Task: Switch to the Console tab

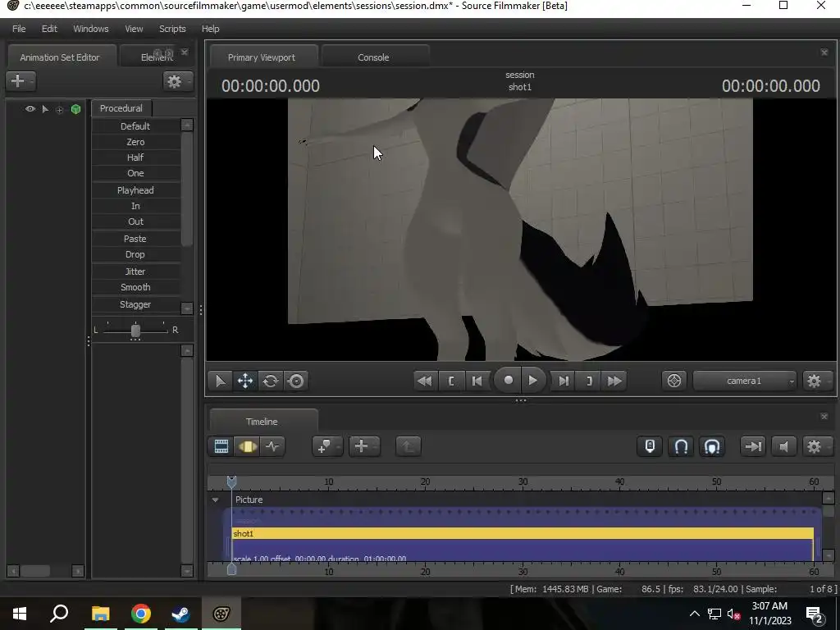Action: (x=373, y=57)
